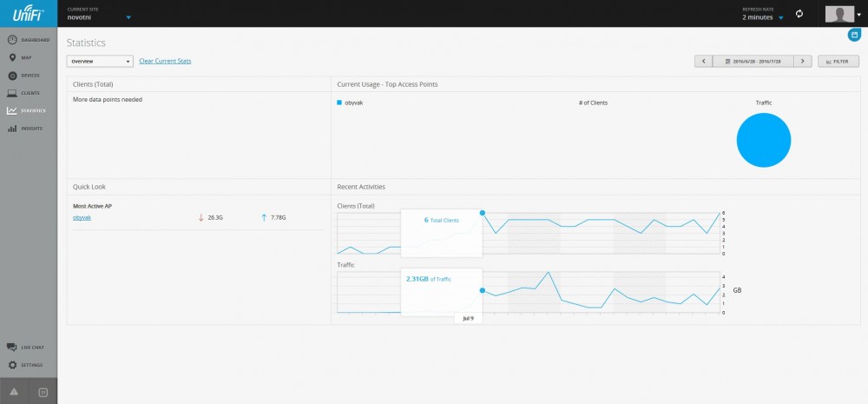
Task: Expand the current site dropdown 'novotni'
Action: [128, 17]
